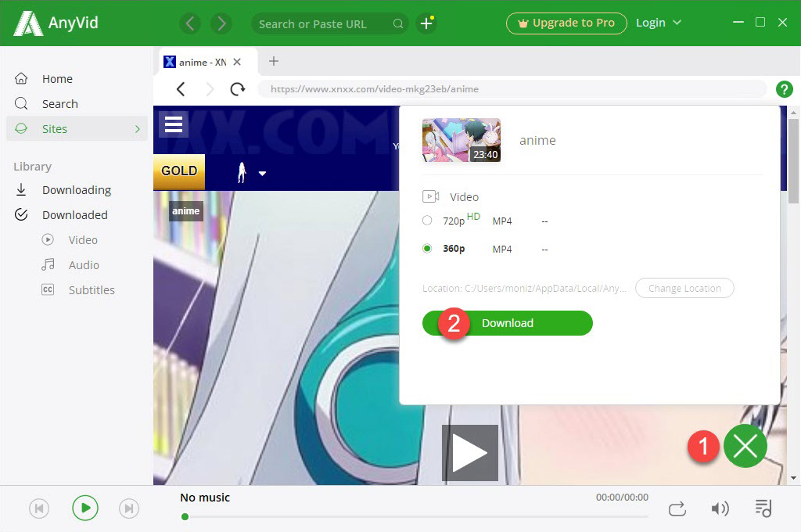
Task: Skip to previous track in player
Action: pos(39,509)
